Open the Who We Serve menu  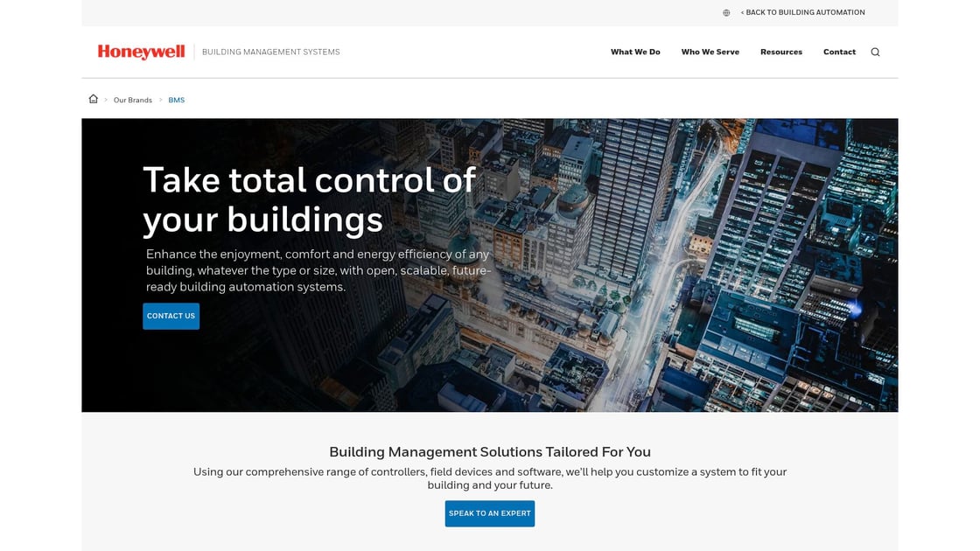(x=710, y=52)
